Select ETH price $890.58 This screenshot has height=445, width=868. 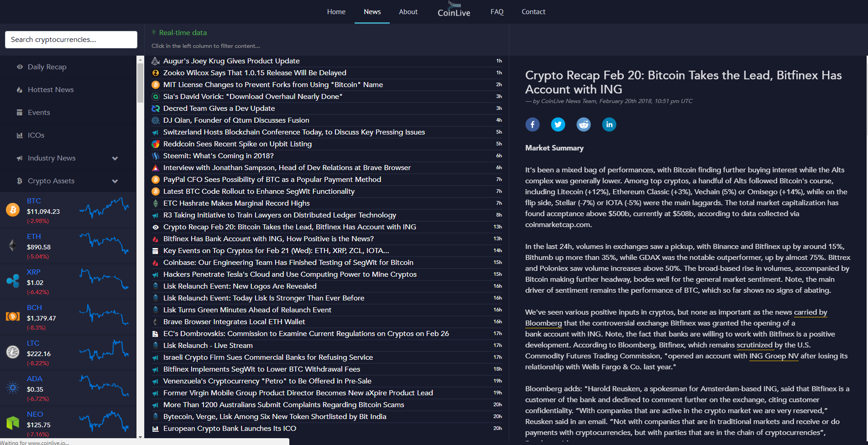39,247
